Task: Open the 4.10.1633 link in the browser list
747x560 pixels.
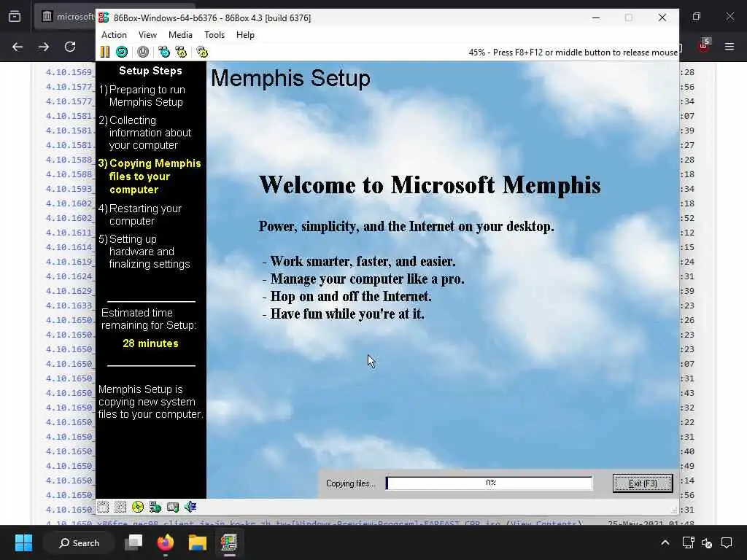Action: click(x=69, y=306)
